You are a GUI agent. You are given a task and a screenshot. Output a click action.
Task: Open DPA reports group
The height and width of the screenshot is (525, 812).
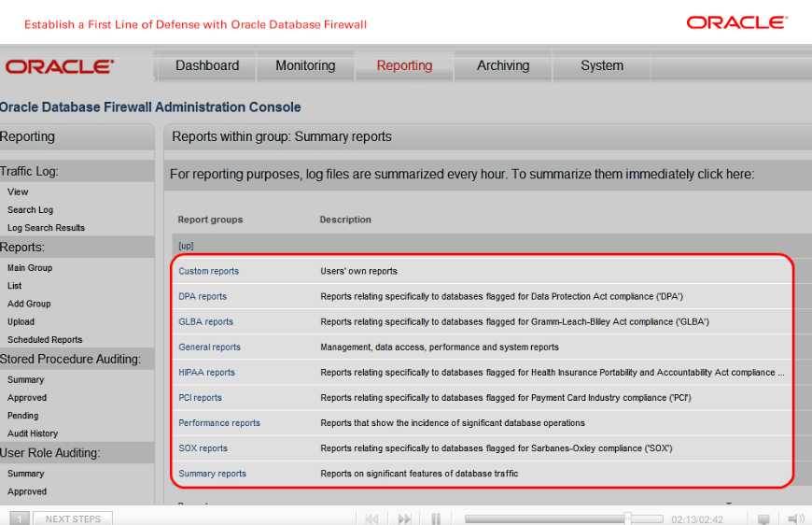203,296
